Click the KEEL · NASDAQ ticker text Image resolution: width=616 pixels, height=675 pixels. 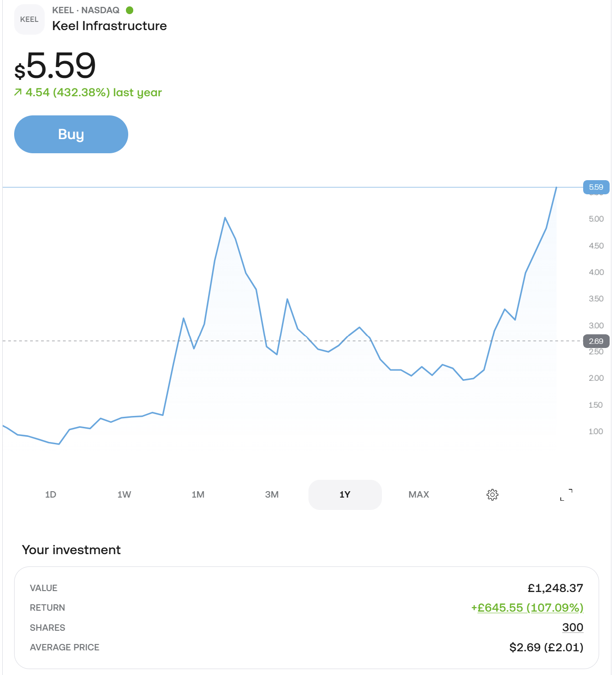pyautogui.click(x=86, y=10)
